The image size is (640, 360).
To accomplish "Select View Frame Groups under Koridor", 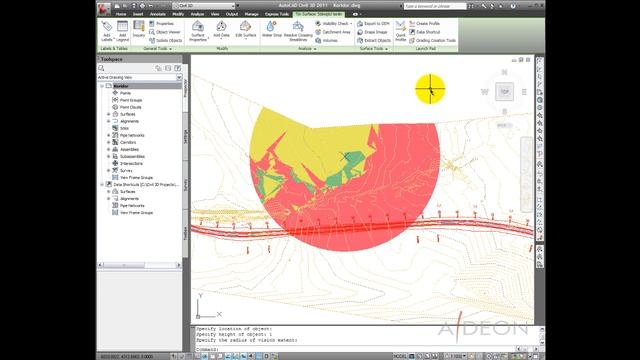I will coord(136,178).
